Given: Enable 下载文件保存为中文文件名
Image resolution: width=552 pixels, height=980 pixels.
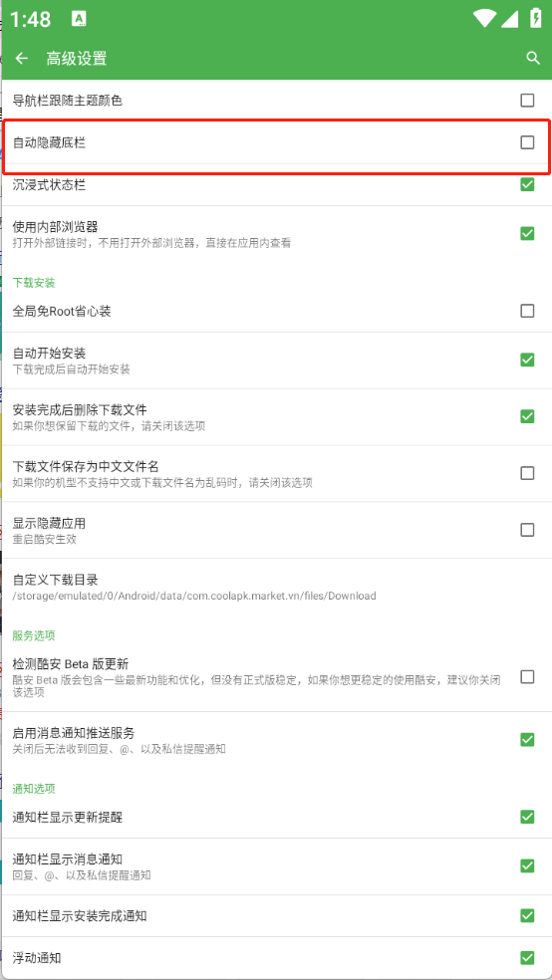Looking at the screenshot, I should (527, 472).
